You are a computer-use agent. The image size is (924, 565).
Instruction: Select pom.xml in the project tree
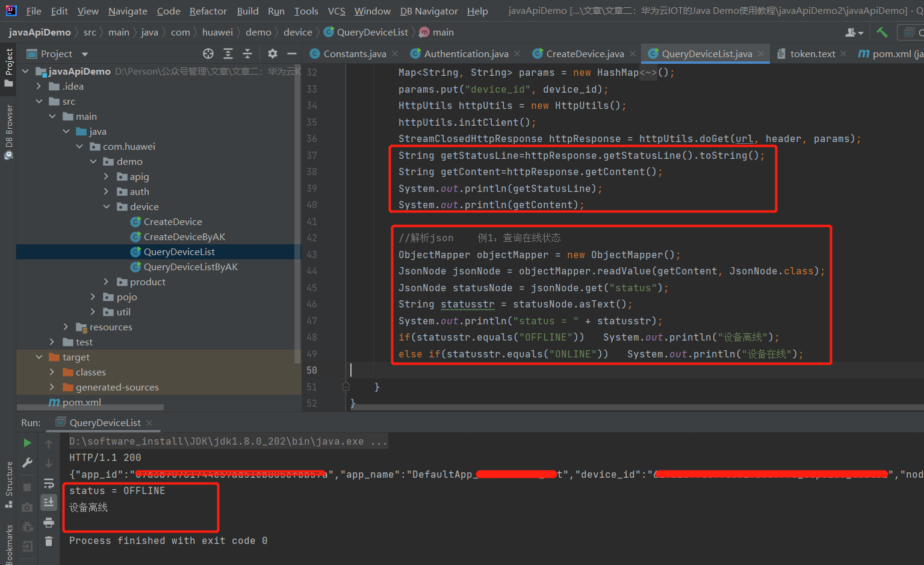[75, 402]
